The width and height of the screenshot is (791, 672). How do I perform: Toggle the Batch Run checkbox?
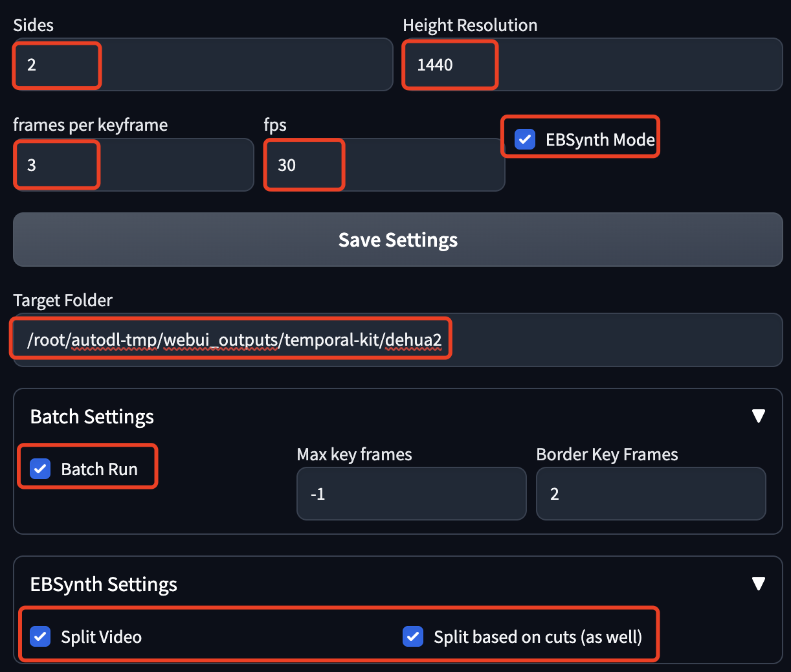(x=39, y=468)
